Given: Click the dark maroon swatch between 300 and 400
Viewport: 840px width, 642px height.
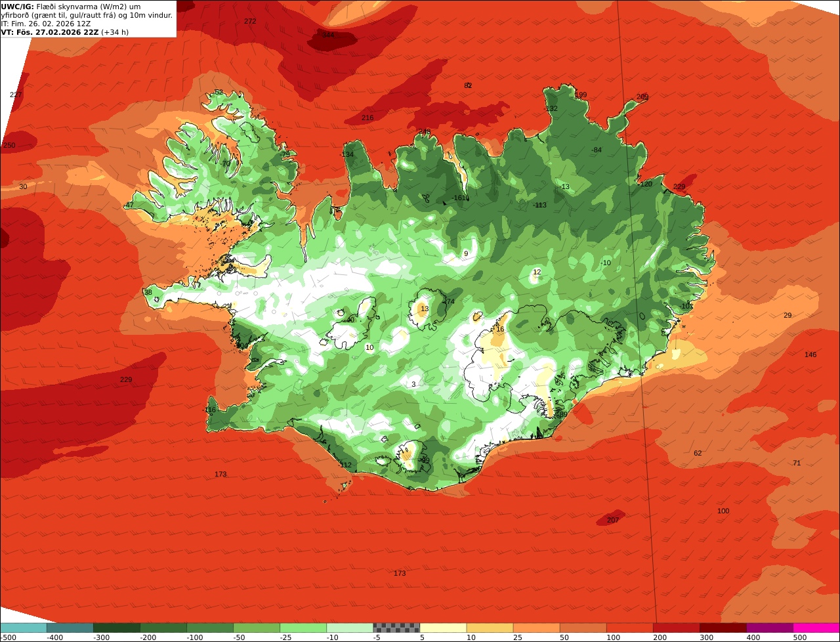Looking at the screenshot, I should click(x=723, y=628).
